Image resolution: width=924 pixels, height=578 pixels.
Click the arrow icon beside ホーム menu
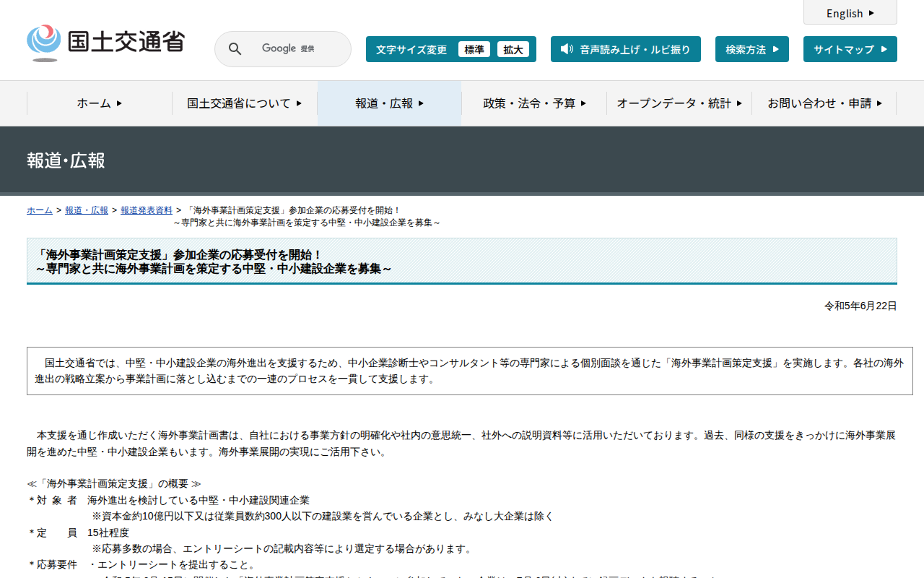(x=119, y=103)
